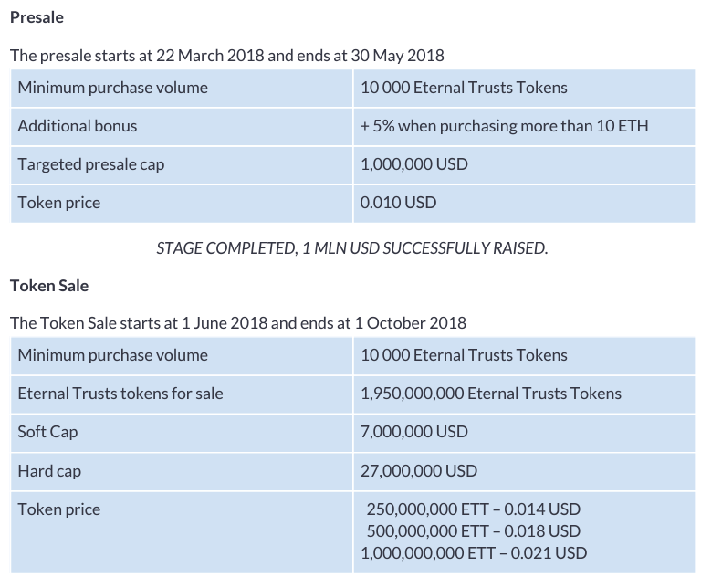Click the +5% bonus for 10 ETH cell
701x588 pixels.
(x=504, y=126)
